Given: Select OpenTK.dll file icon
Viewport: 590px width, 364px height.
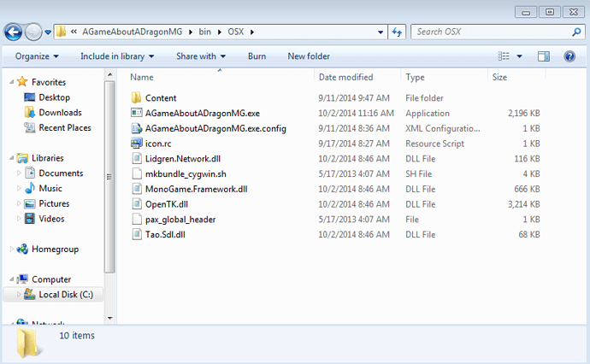Looking at the screenshot, I should pyautogui.click(x=137, y=204).
